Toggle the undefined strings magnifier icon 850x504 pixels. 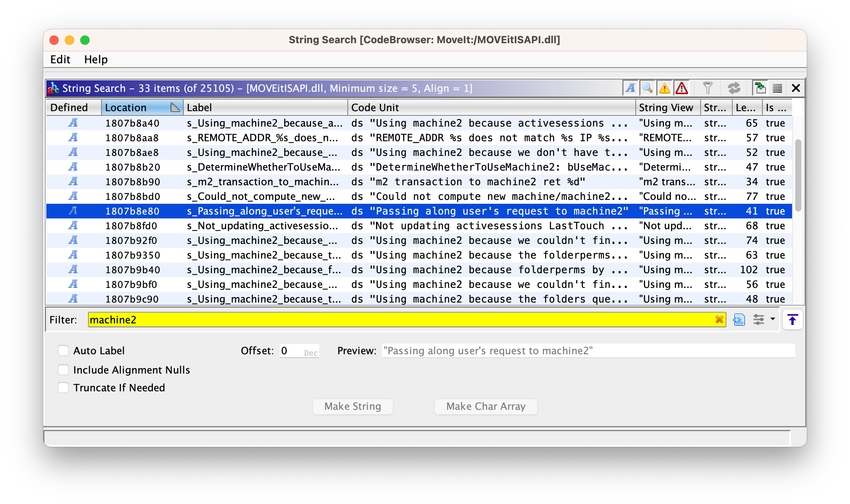tap(647, 88)
